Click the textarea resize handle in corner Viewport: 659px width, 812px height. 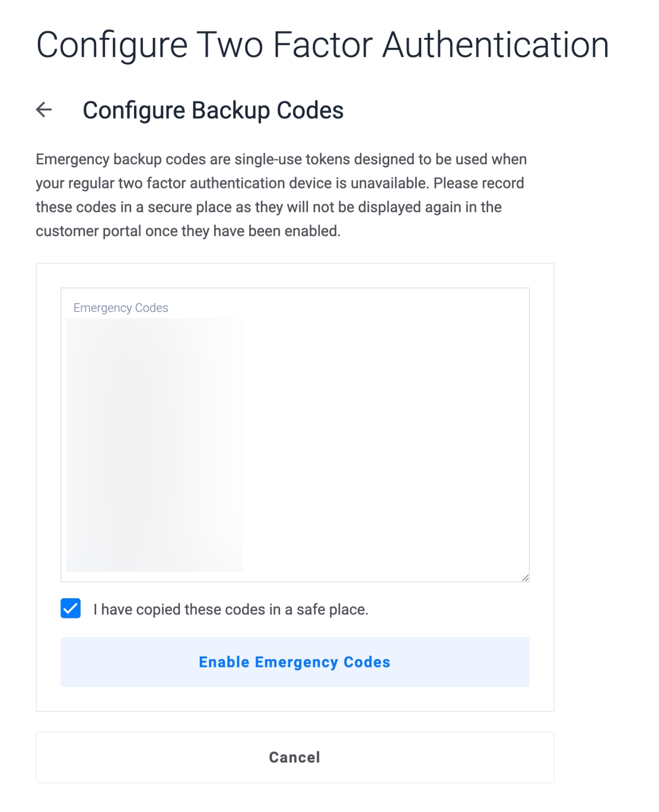click(x=525, y=577)
